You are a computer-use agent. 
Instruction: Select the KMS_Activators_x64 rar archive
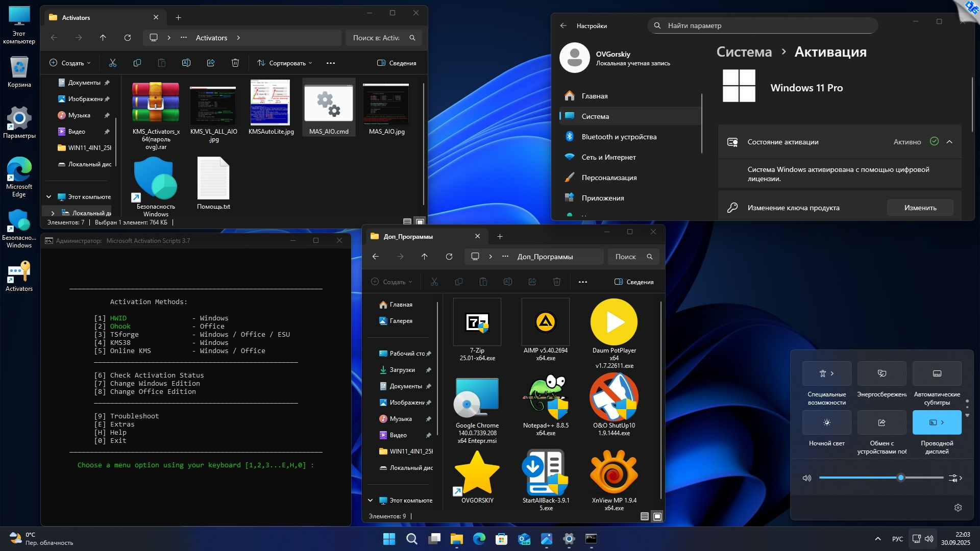156,104
